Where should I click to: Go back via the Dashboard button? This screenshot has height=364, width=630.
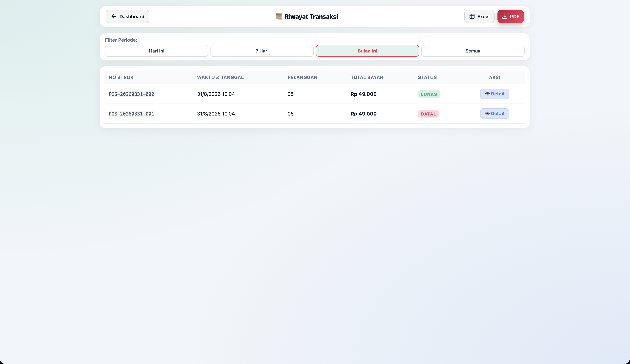pyautogui.click(x=127, y=17)
